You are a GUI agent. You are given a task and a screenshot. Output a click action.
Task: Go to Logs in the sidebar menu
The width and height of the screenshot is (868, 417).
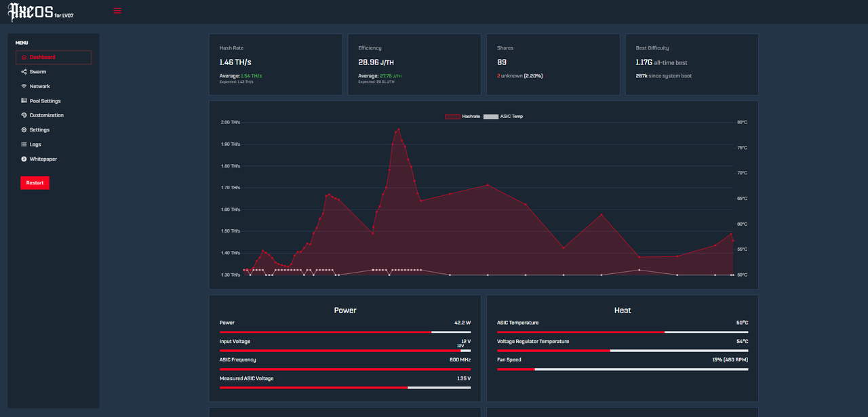pos(54,144)
